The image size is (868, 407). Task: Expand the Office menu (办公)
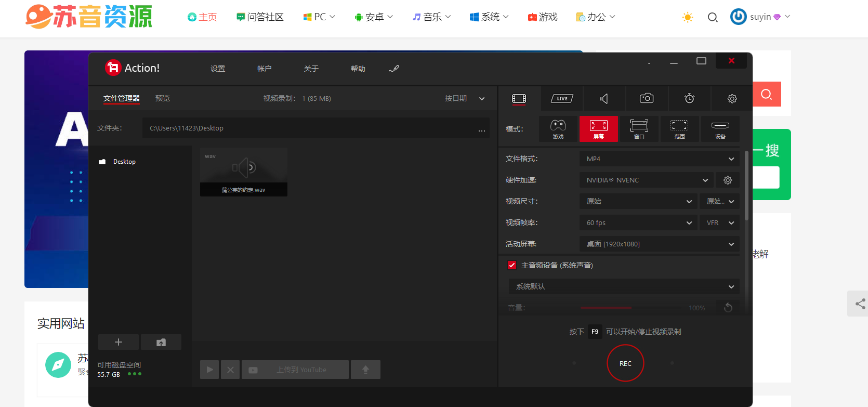click(596, 17)
